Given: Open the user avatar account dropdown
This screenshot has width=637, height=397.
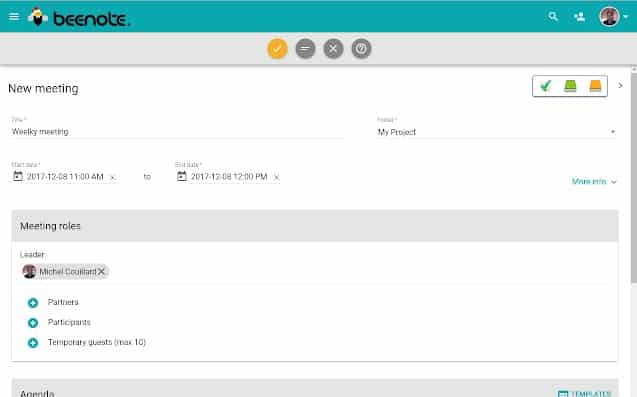Looking at the screenshot, I should click(x=614, y=17).
